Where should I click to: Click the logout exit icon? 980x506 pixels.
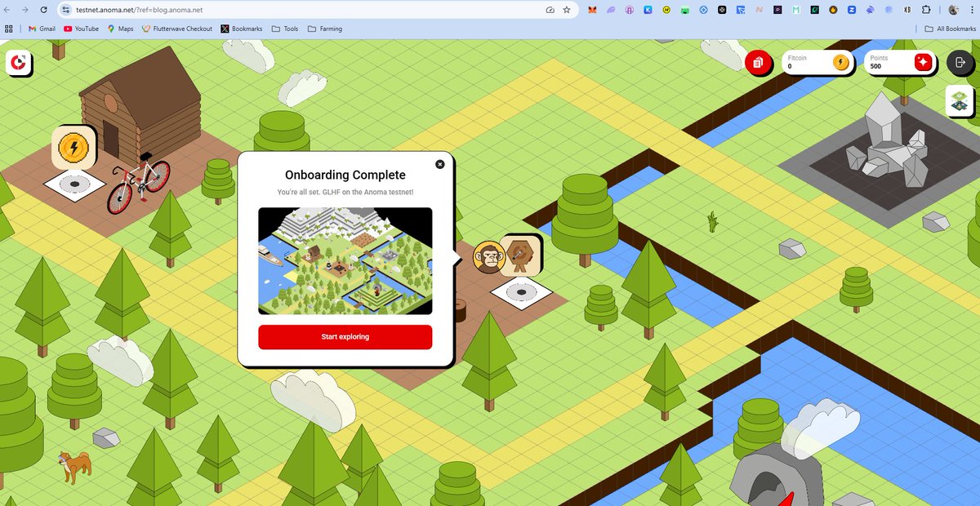959,62
